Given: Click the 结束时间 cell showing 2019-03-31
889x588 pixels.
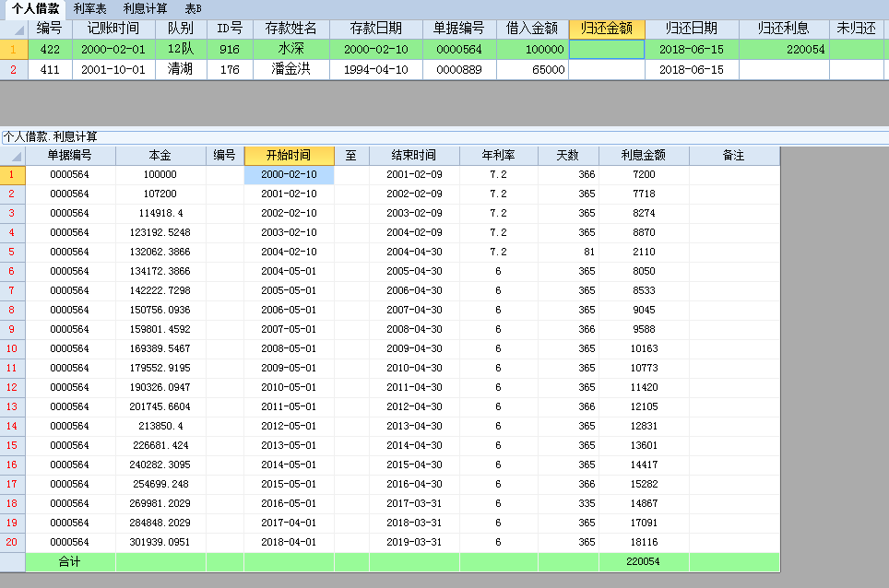Looking at the screenshot, I should (x=413, y=542).
